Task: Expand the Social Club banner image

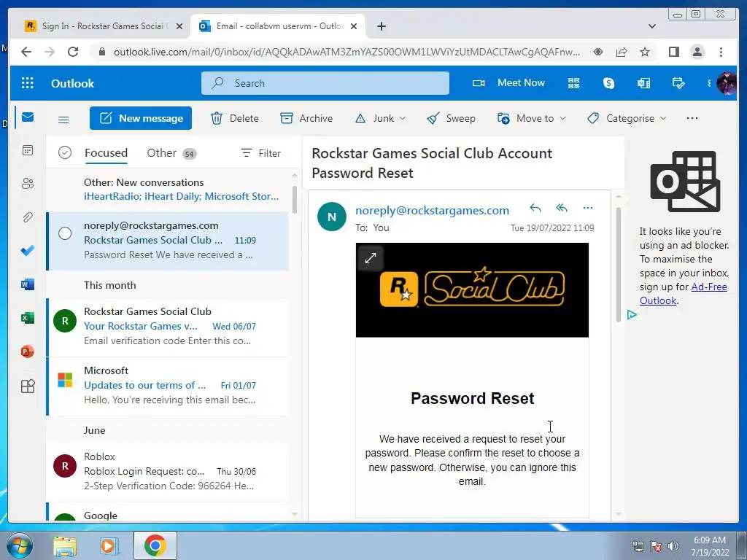Action: (x=371, y=258)
